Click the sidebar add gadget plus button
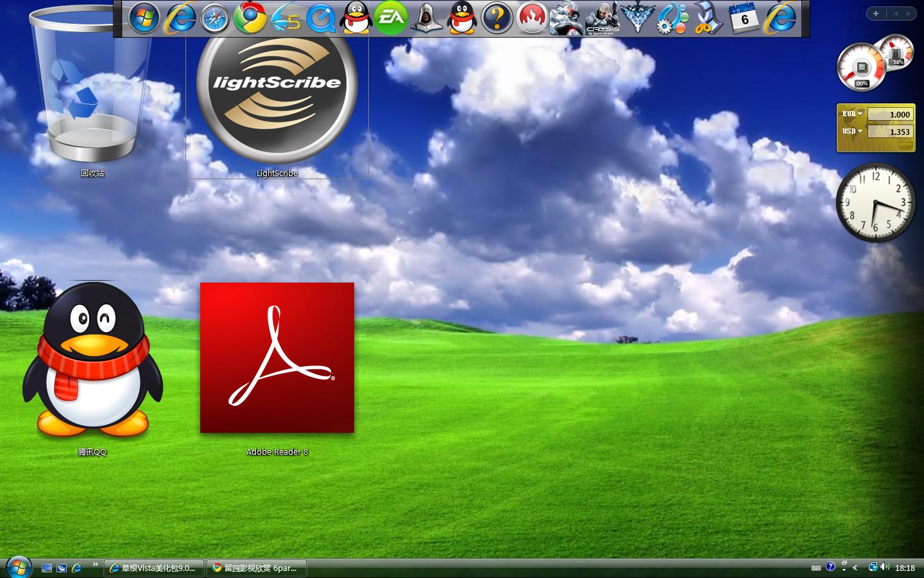The width and height of the screenshot is (924, 578). tap(875, 13)
